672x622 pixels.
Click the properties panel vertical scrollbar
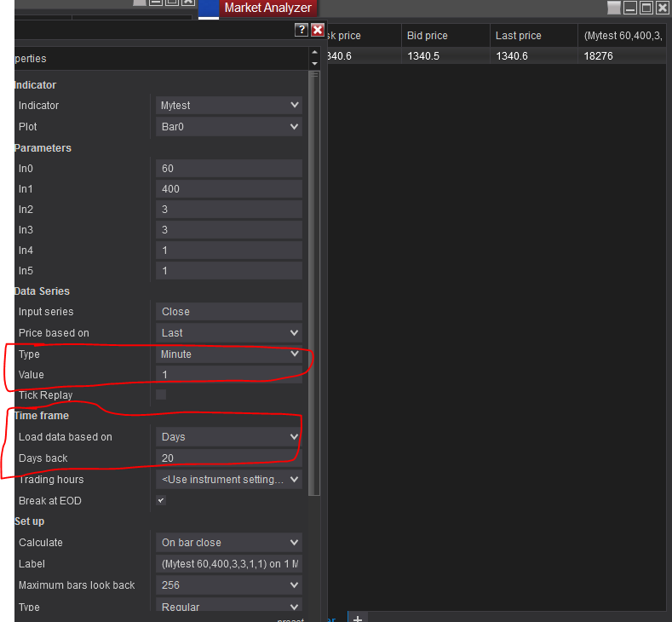(x=314, y=283)
